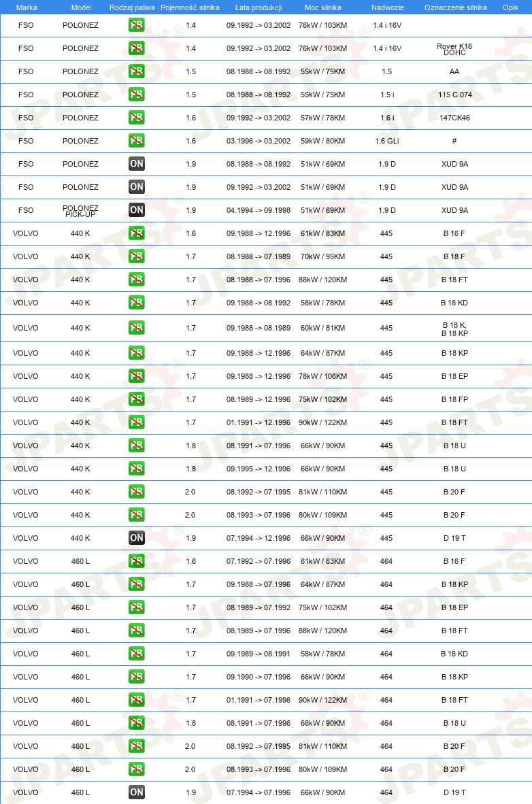Click the Marka column header
Screen dimensions: 532x804
27,7
